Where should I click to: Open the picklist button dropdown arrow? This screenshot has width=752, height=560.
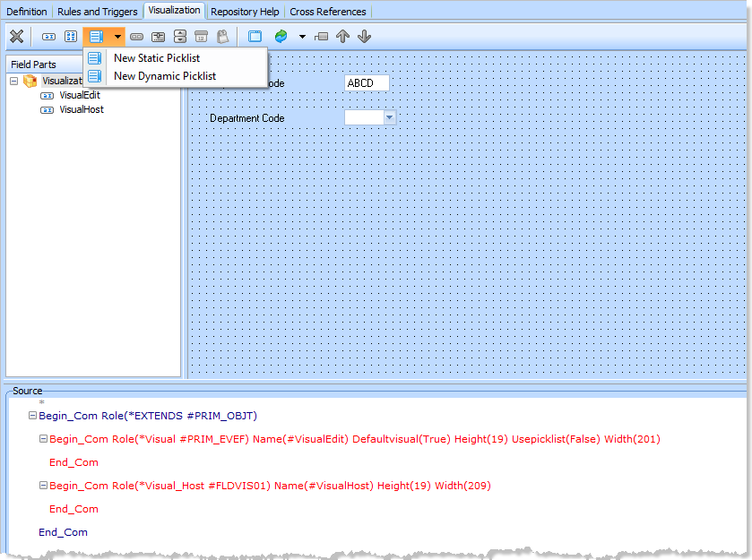[117, 37]
